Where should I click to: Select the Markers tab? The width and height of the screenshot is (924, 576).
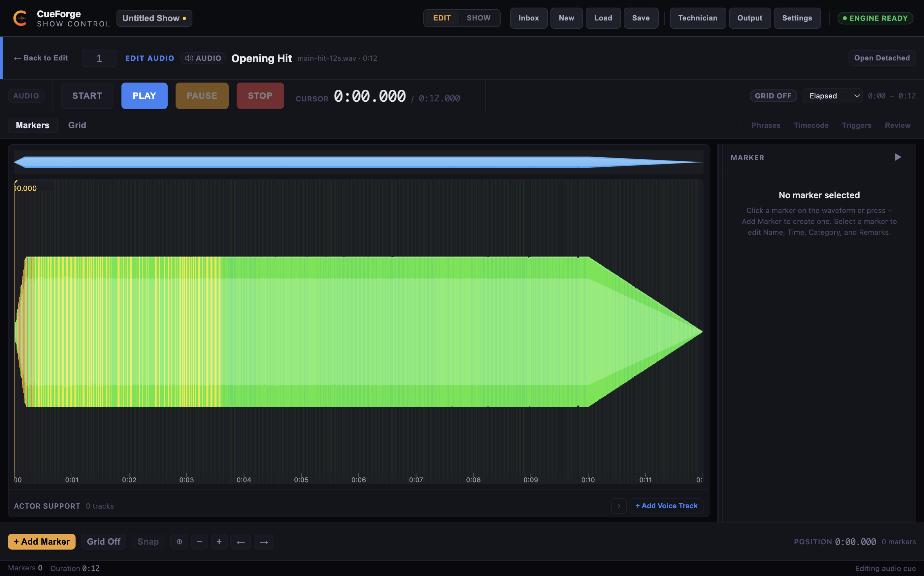pyautogui.click(x=33, y=125)
